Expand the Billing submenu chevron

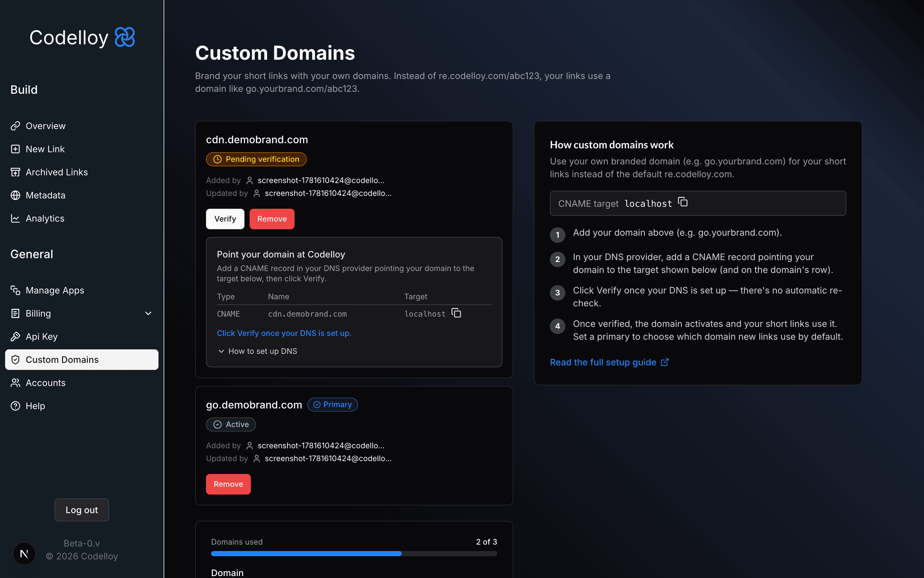pyautogui.click(x=148, y=313)
